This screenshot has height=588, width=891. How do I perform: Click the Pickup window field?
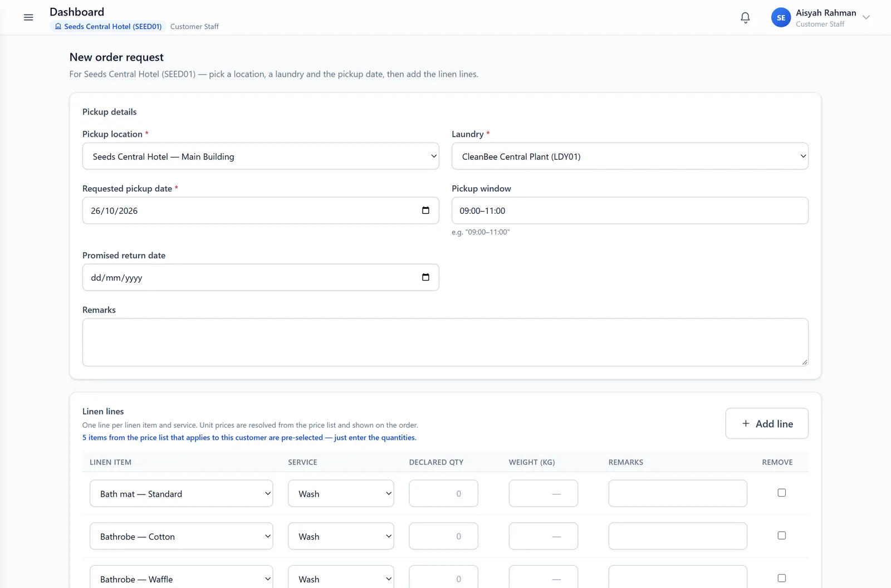pos(630,210)
